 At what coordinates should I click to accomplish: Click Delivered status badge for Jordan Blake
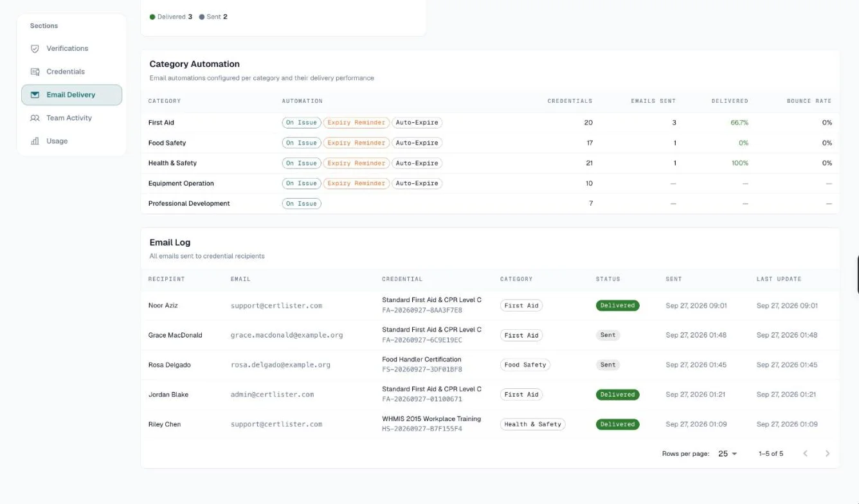click(618, 395)
